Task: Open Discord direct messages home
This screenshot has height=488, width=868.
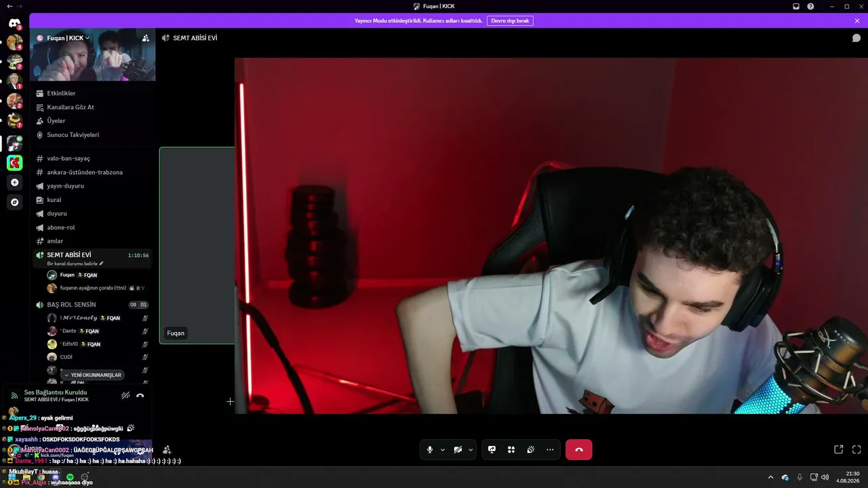Action: (14, 24)
